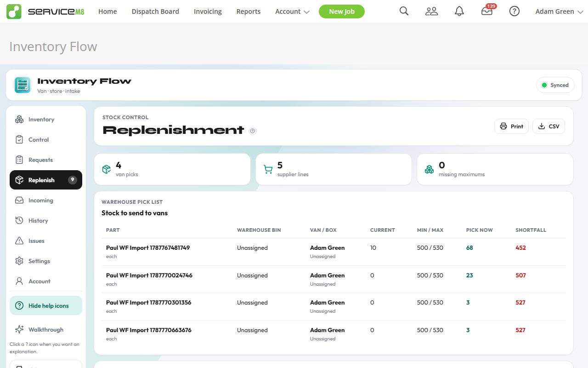
Task: Switch to the Incoming sidebar item
Action: pyautogui.click(x=46, y=201)
